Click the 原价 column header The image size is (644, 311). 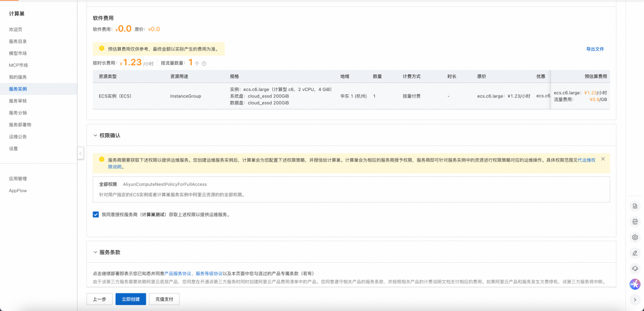pos(481,76)
